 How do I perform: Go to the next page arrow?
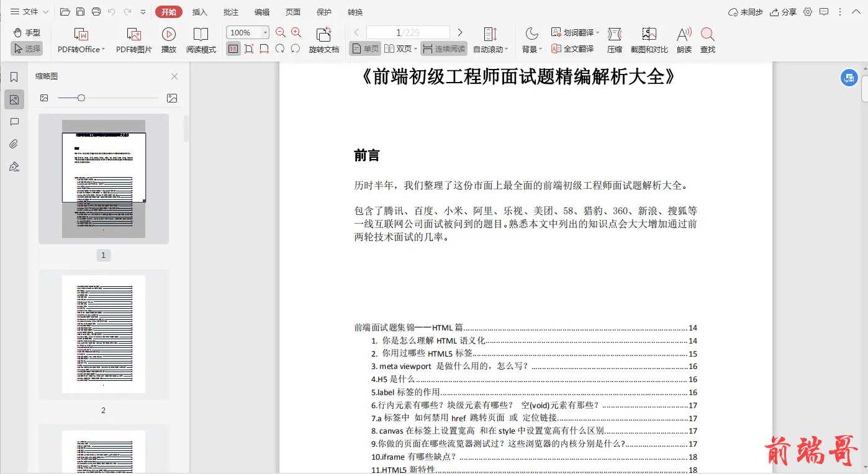point(460,32)
